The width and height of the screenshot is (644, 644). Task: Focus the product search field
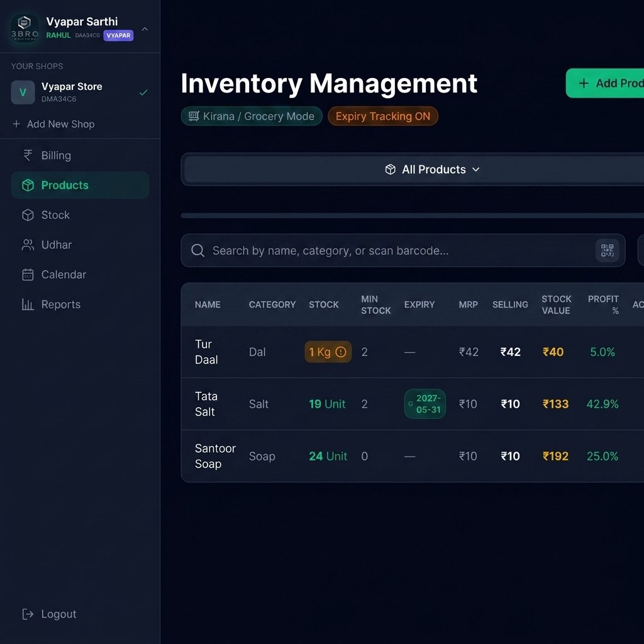click(x=403, y=250)
